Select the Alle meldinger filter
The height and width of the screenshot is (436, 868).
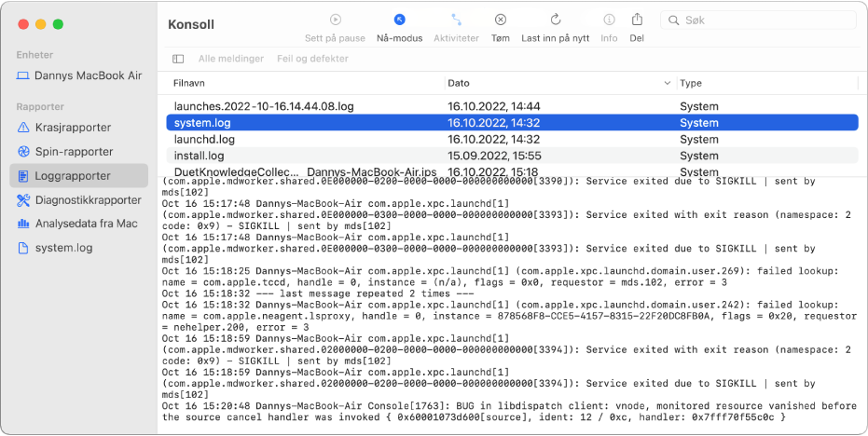coord(231,59)
